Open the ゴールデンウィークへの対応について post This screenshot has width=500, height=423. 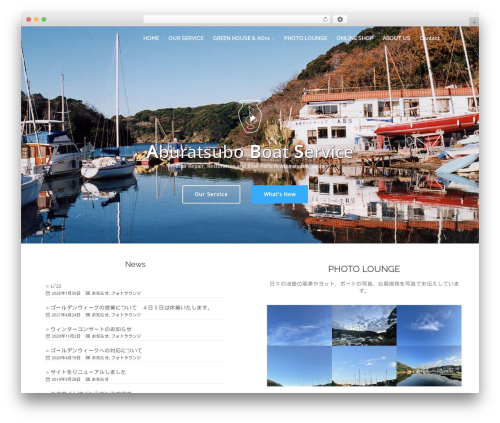click(x=96, y=350)
